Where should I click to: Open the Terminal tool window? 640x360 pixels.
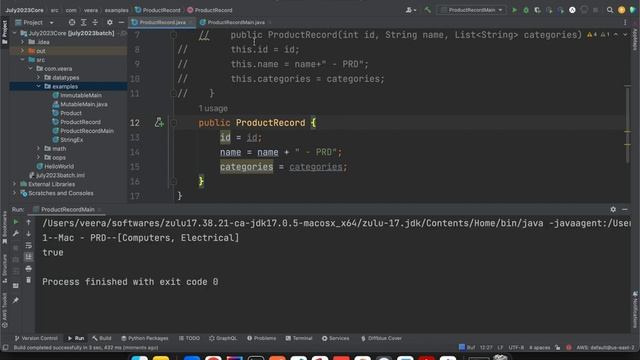click(x=299, y=338)
